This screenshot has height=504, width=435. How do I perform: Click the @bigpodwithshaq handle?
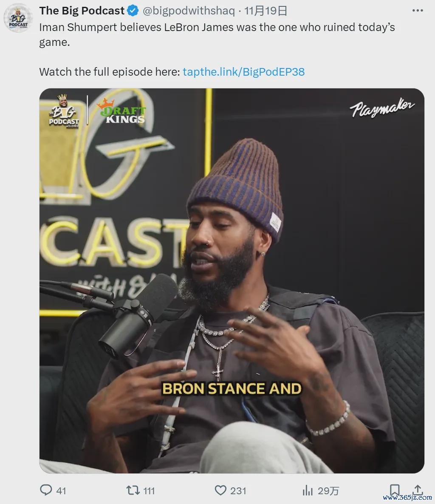(x=189, y=11)
